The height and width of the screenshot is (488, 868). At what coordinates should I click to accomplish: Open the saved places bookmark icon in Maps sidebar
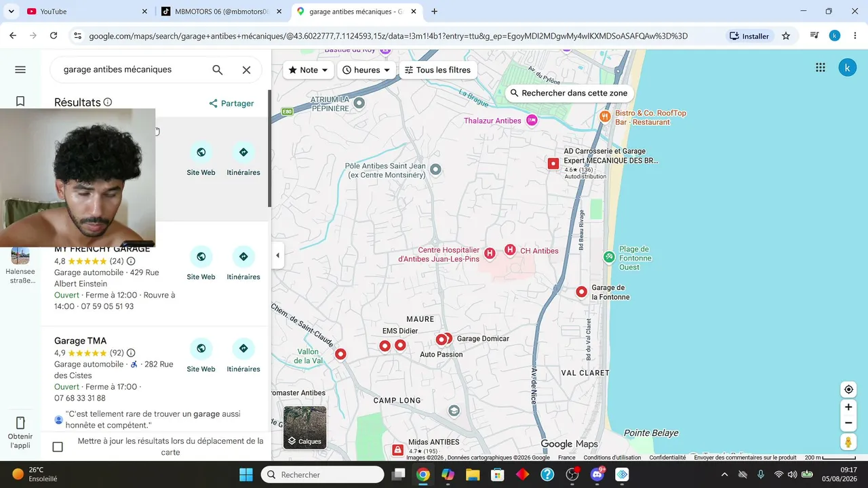click(x=20, y=102)
